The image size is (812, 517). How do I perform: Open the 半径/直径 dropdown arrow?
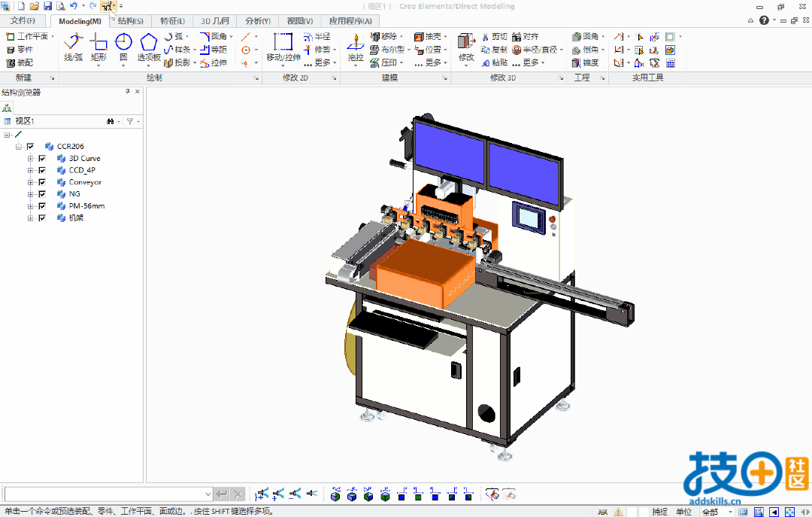pyautogui.click(x=562, y=49)
